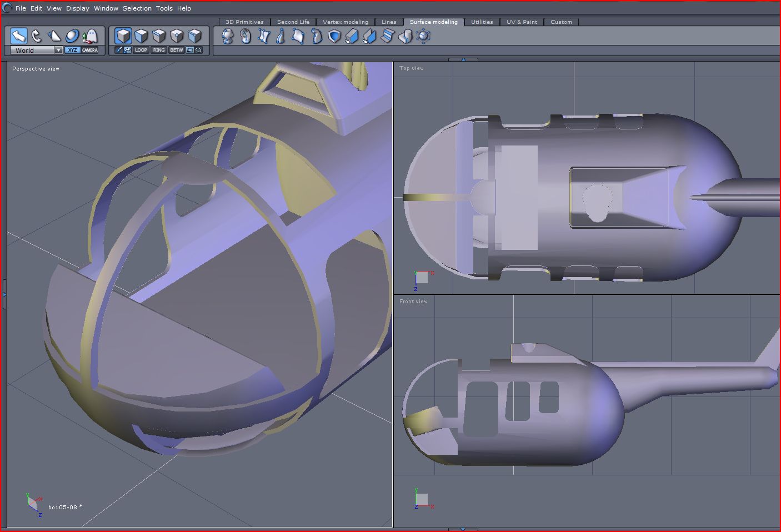
Task: Select the cylinder-and-block boolean icon
Action: [405, 36]
